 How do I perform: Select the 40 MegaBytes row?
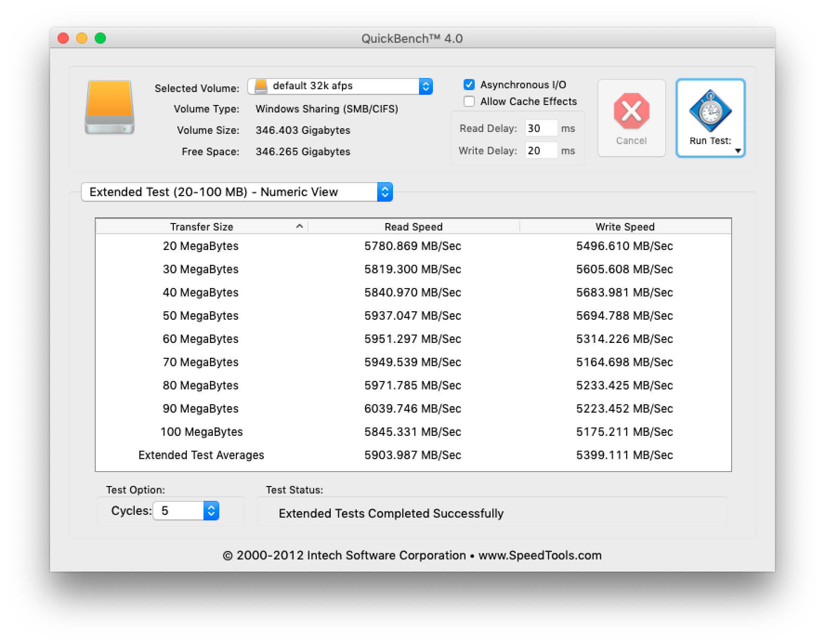pos(413,292)
